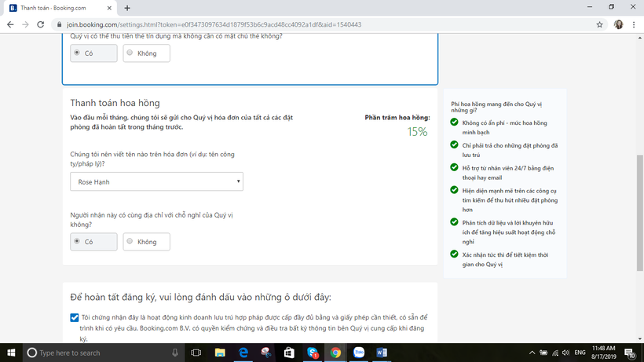Click the Hỗ trợ từ nhân viên 24/7 text
Viewport: 644px width, 362px height.
click(507, 173)
